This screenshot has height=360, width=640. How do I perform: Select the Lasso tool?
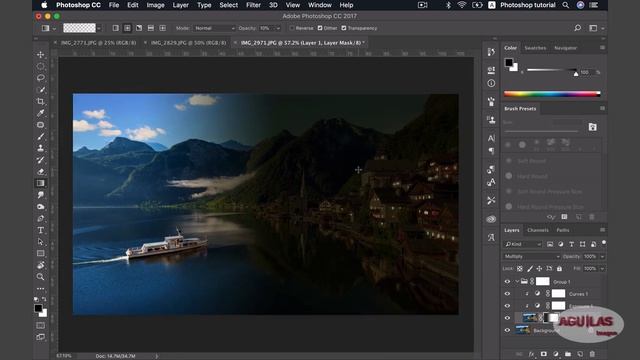(40, 78)
